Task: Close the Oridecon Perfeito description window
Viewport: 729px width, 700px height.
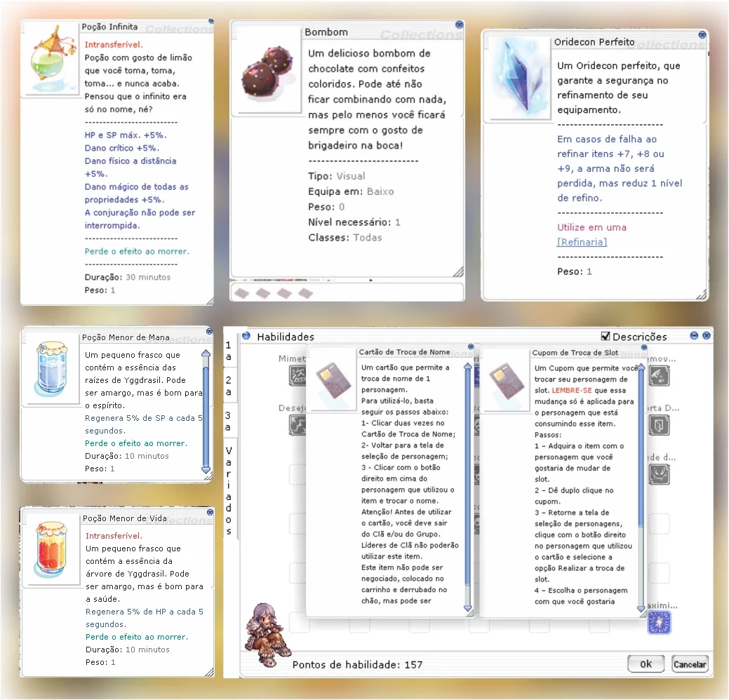Action: click(702, 35)
